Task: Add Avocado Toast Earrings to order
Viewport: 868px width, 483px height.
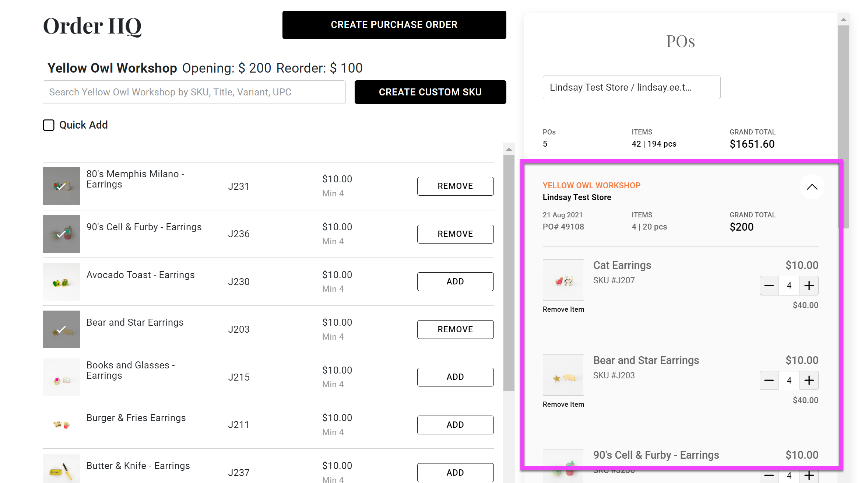Action: [x=455, y=281]
